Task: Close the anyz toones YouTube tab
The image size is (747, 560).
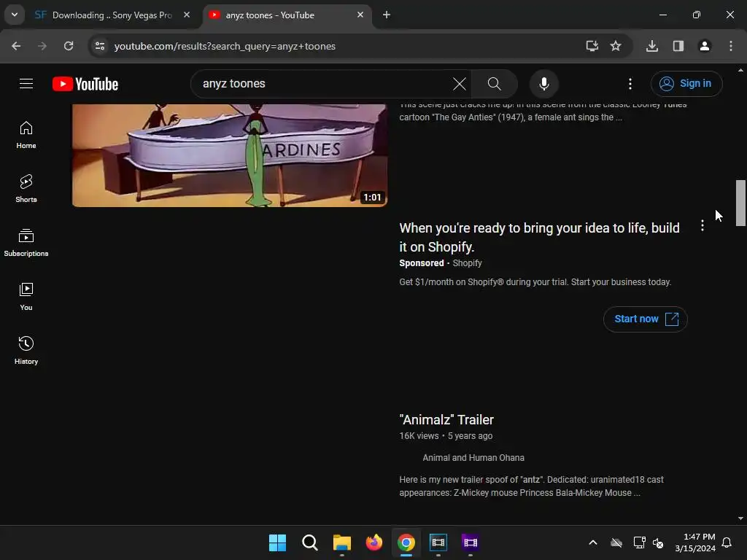Action: 360,15
